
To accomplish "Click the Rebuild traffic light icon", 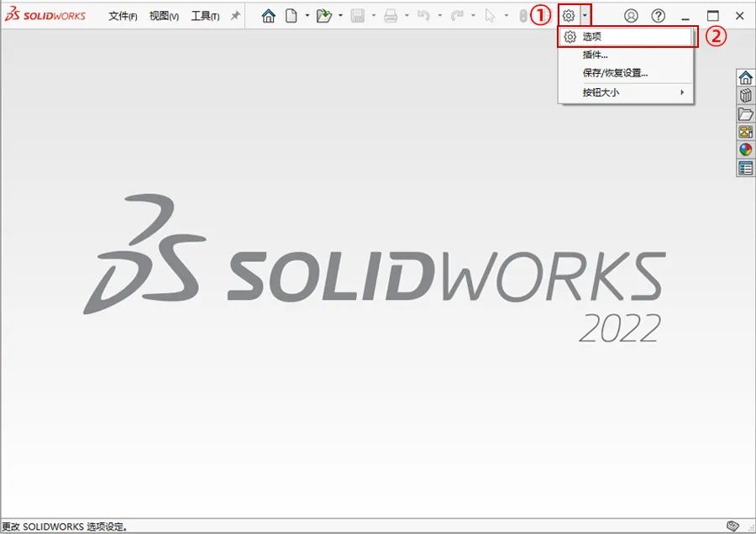I will click(x=523, y=16).
